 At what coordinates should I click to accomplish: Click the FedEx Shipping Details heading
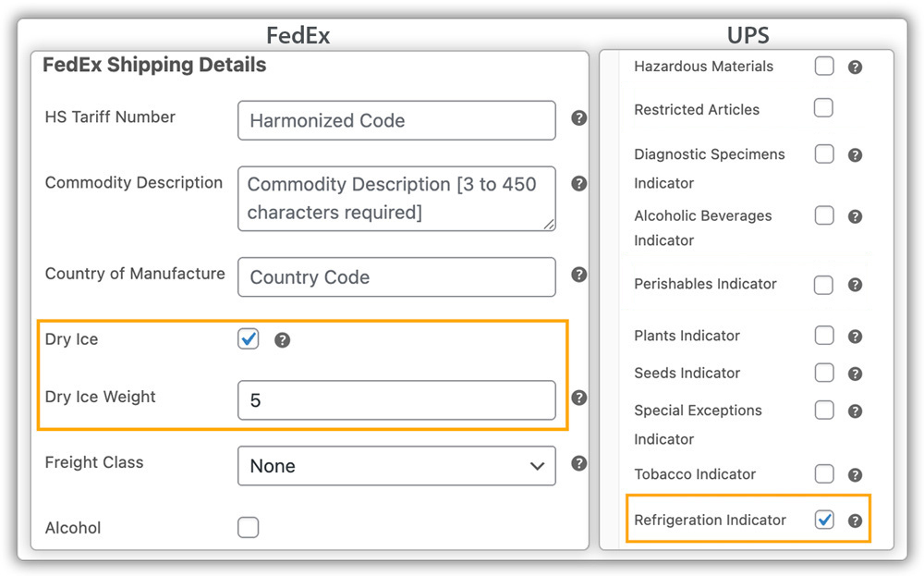tap(154, 65)
